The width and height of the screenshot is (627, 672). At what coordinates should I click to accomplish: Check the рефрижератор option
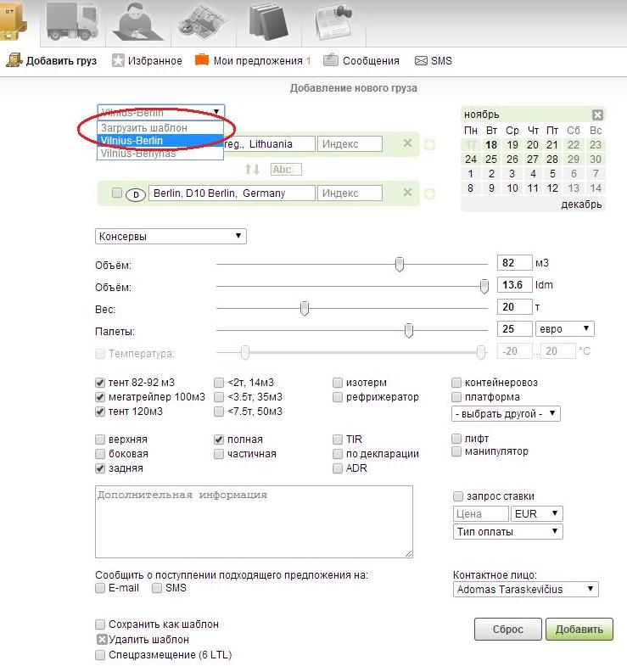tap(338, 397)
